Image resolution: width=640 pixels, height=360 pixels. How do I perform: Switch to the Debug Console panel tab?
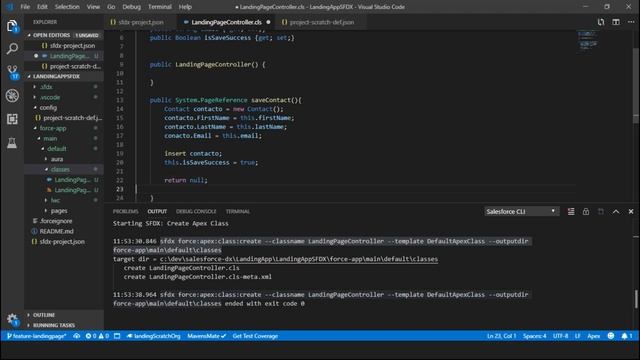point(196,211)
